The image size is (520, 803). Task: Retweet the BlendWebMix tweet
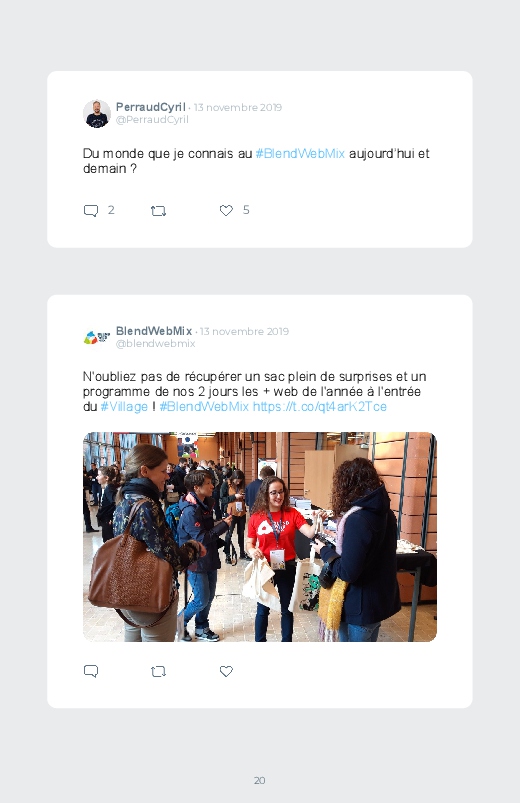pos(158,671)
